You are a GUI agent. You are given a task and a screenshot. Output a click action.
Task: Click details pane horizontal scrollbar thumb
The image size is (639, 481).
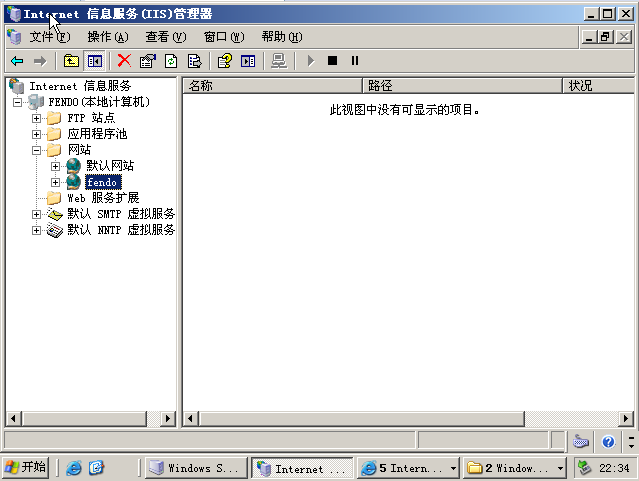(361, 419)
